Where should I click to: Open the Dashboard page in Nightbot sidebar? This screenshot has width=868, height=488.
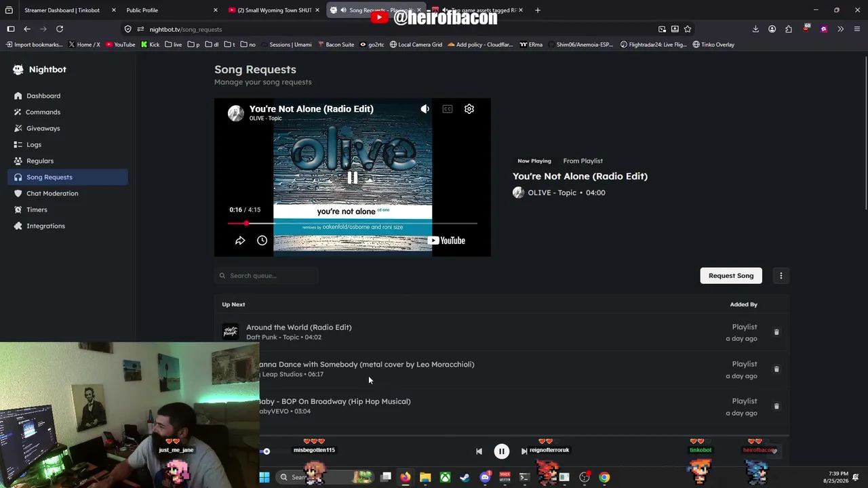[x=43, y=96]
